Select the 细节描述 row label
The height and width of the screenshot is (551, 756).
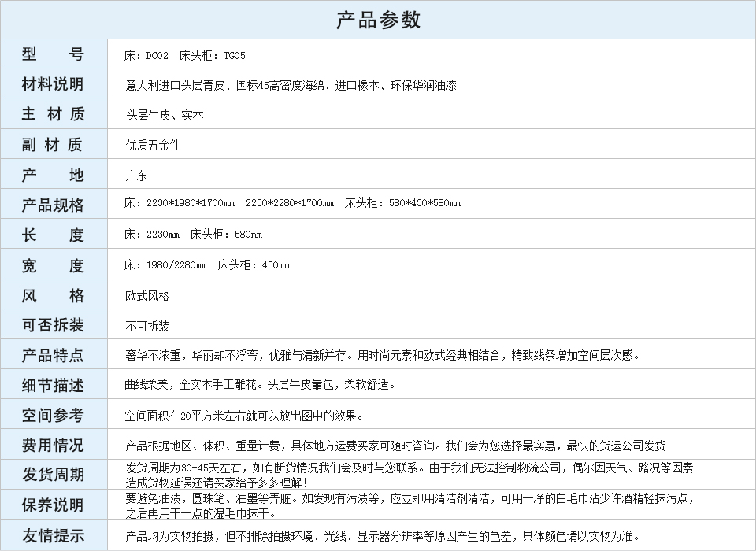point(53,385)
